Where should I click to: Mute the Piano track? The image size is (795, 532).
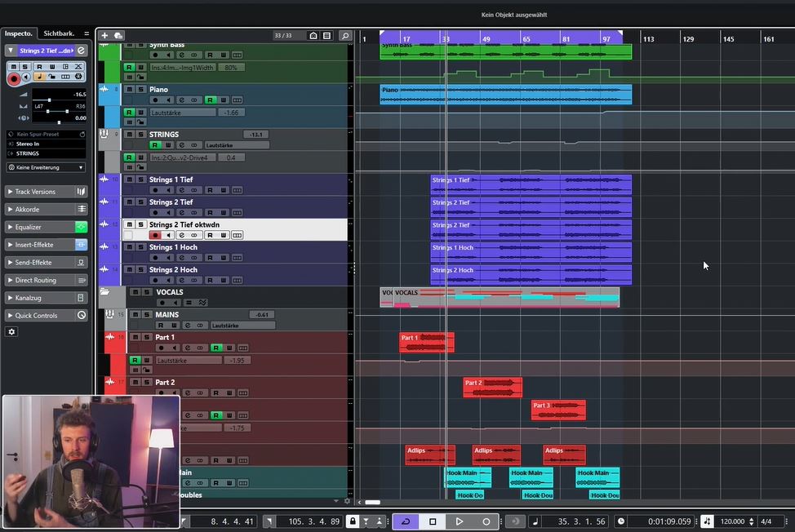pos(129,89)
